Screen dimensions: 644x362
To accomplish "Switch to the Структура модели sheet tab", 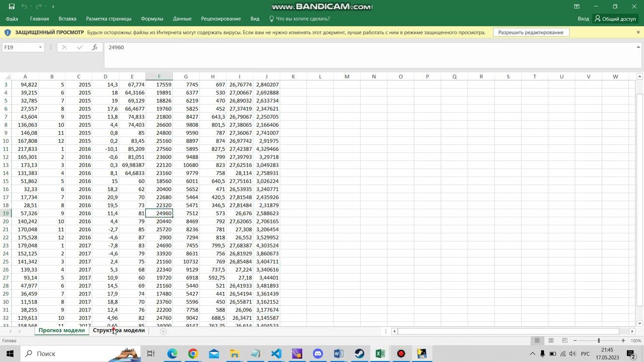I will pyautogui.click(x=119, y=330).
